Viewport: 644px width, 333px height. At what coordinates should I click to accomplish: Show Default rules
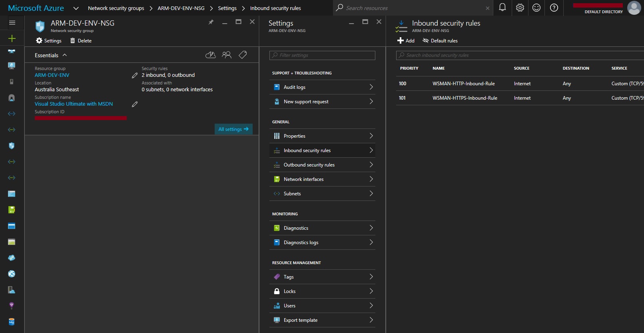pos(440,41)
